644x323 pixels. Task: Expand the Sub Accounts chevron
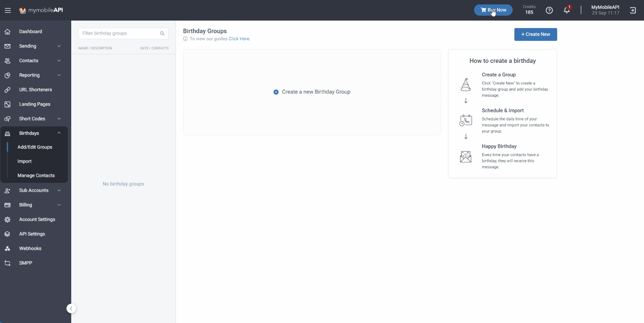[59, 190]
